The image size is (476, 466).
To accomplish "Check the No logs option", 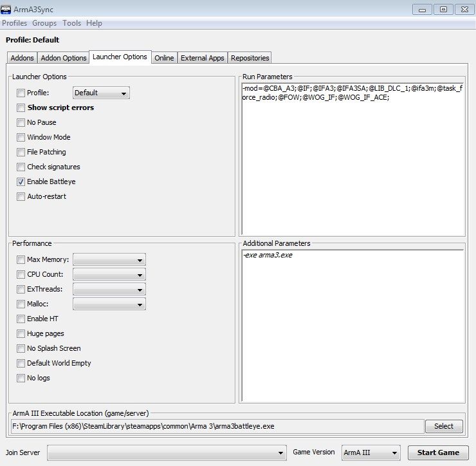I will 21,378.
